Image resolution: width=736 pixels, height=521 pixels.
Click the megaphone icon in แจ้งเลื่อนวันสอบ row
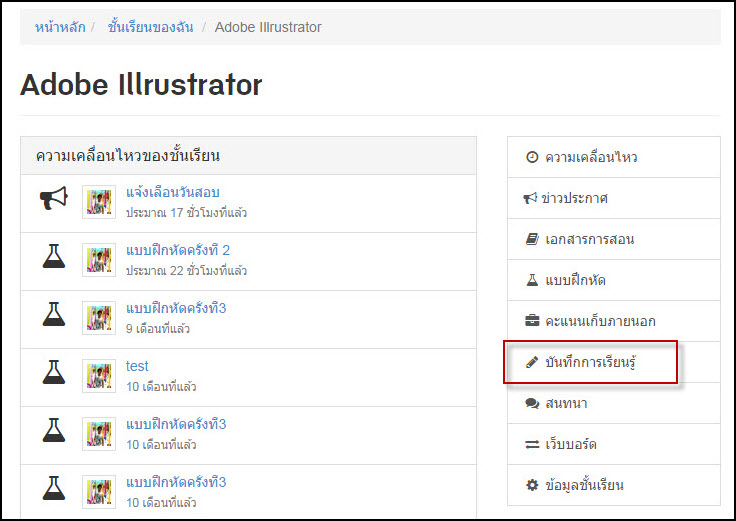pyautogui.click(x=54, y=198)
